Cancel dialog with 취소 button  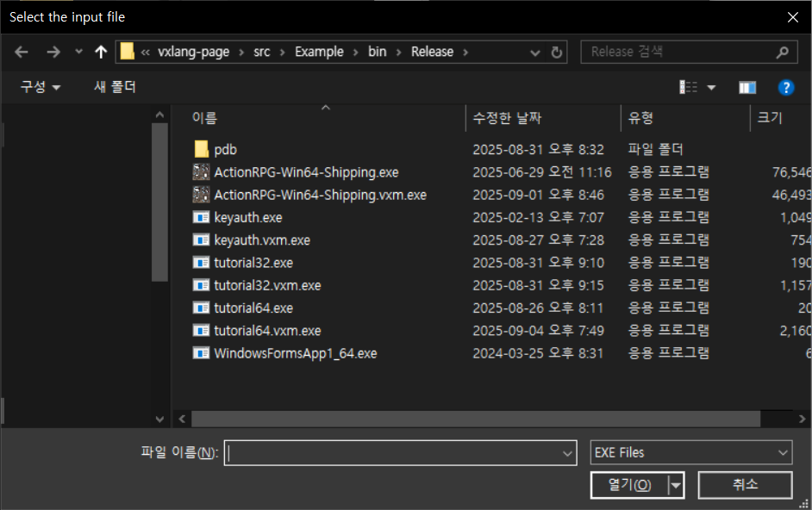pyautogui.click(x=745, y=485)
